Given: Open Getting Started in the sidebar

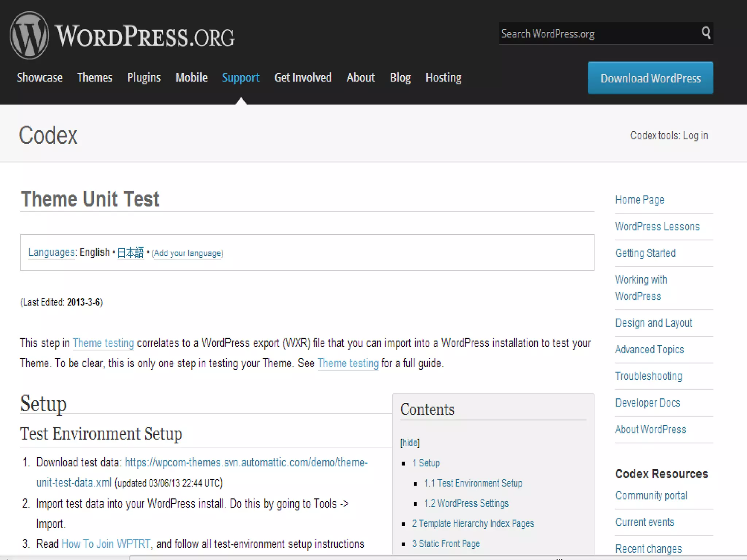Looking at the screenshot, I should click(645, 253).
